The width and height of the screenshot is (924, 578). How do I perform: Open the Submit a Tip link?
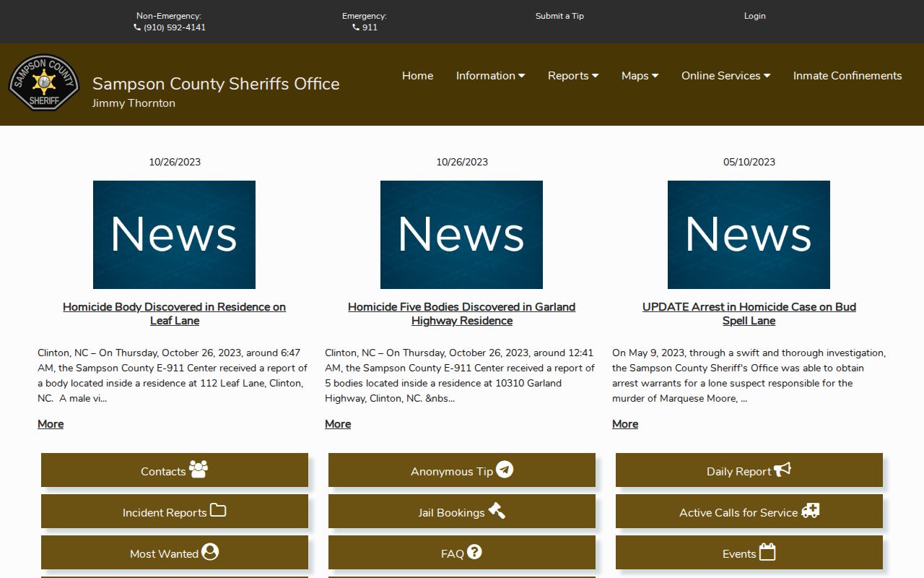(559, 16)
